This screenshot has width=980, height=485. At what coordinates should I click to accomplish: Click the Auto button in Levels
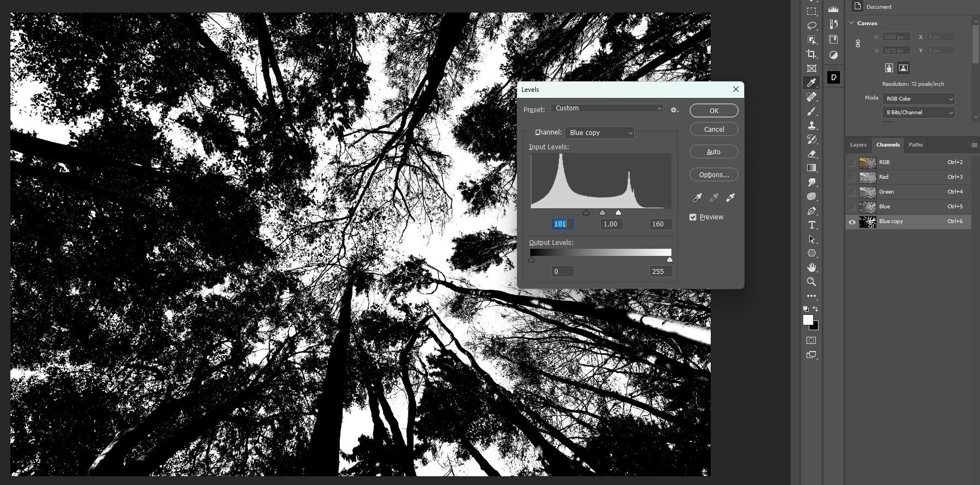[x=714, y=151]
